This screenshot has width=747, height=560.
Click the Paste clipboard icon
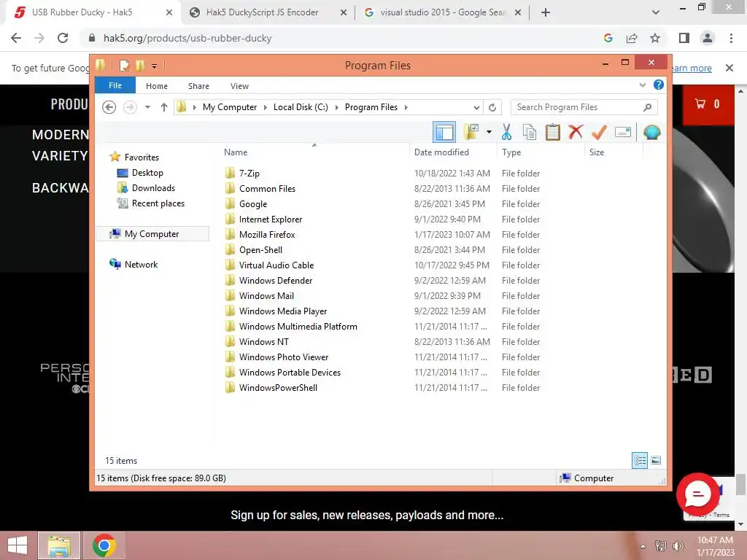pyautogui.click(x=553, y=132)
